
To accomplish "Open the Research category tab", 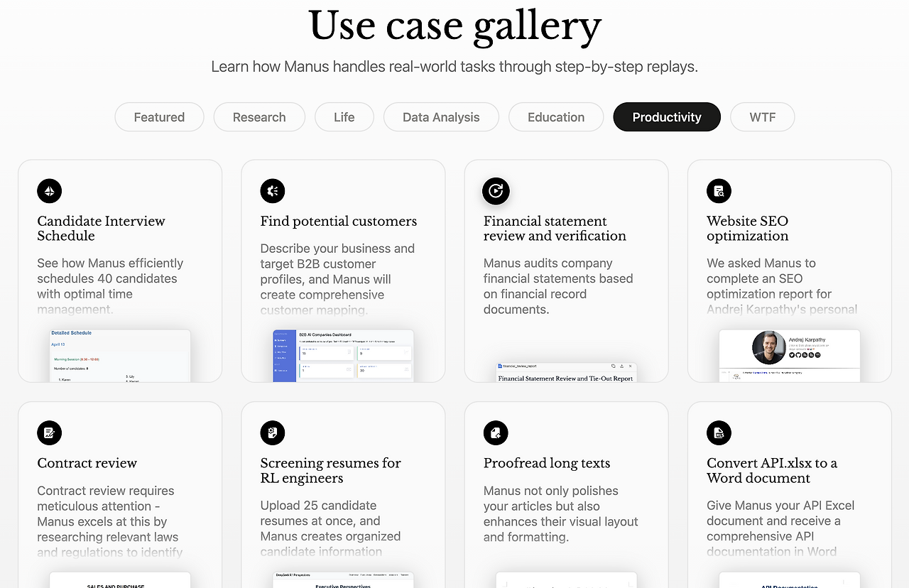I will coord(259,117).
